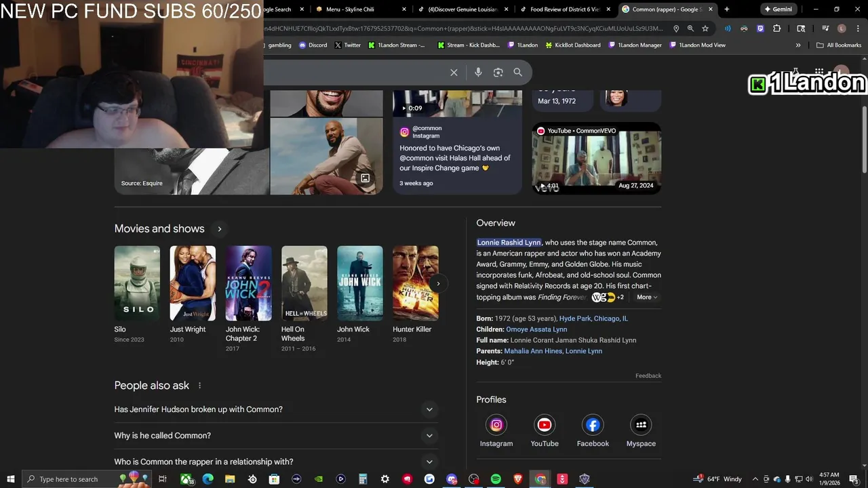
Task: Click the page vertical scrollbar
Action: click(864, 138)
